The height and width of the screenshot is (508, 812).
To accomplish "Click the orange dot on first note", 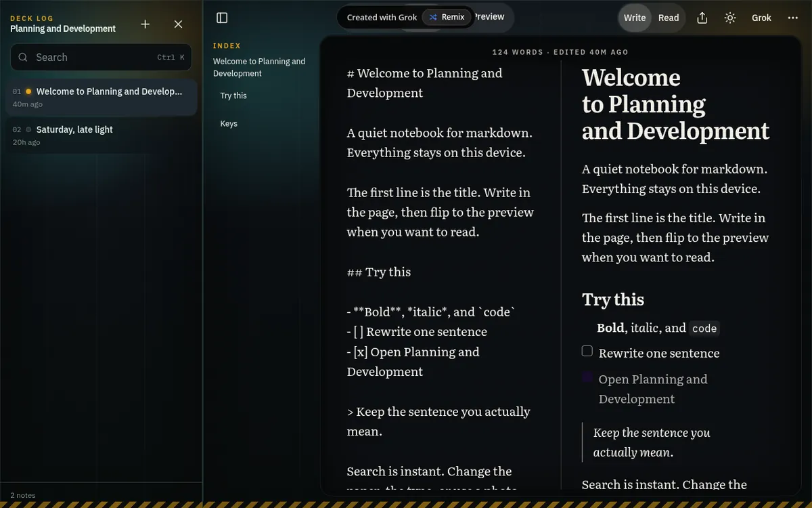I will (x=28, y=91).
